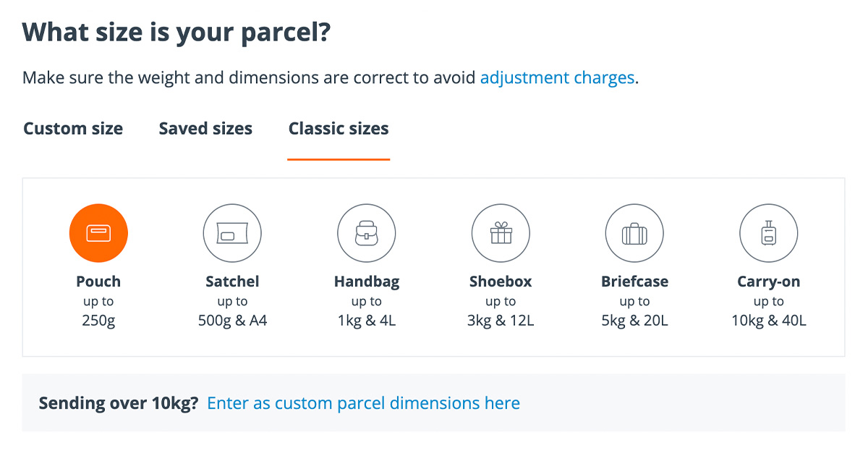The image size is (868, 456).
Task: Open the adjustment charges link
Action: 556,77
